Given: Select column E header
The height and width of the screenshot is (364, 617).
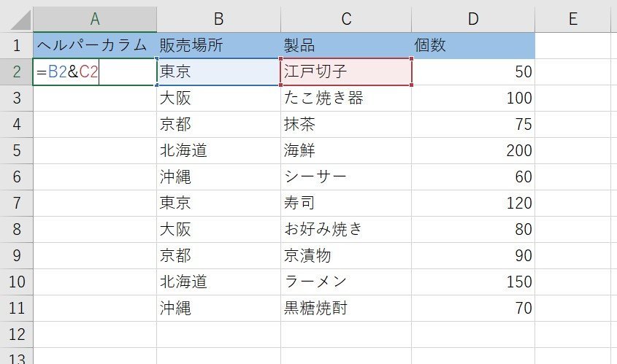Looking at the screenshot, I should [574, 18].
